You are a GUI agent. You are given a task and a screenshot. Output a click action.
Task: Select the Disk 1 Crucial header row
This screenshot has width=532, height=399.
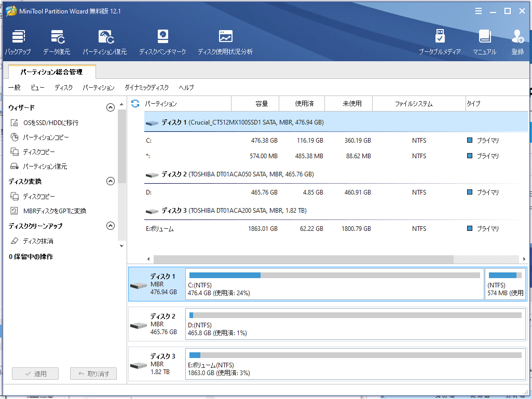click(x=336, y=122)
